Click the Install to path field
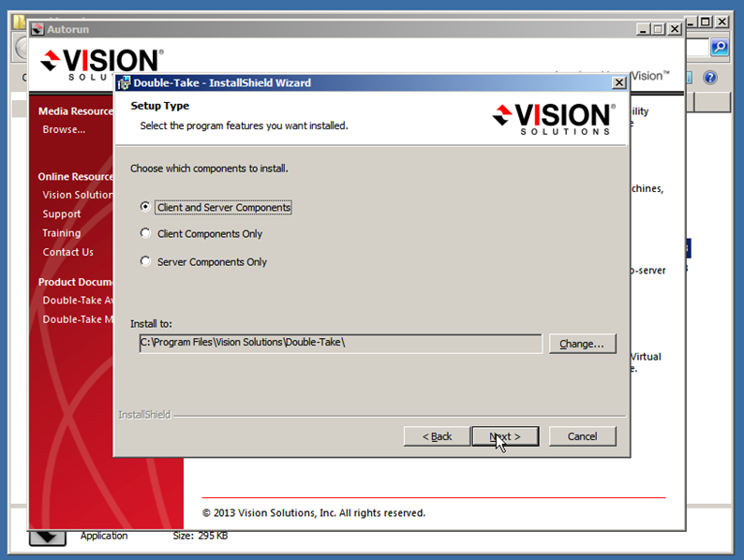 [340, 344]
